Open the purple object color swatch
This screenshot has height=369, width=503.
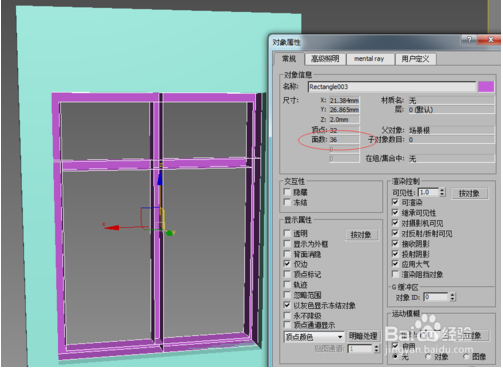tap(486, 87)
